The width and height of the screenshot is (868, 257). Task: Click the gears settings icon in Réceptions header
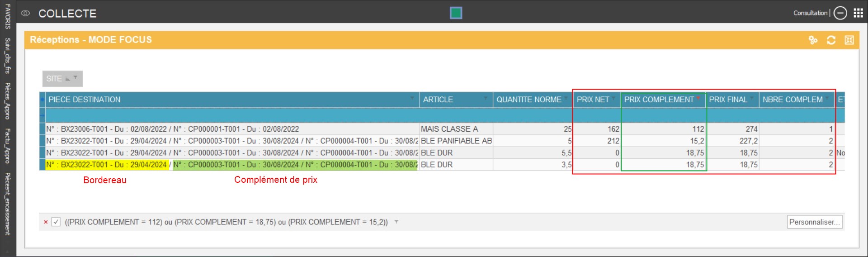[x=813, y=40]
